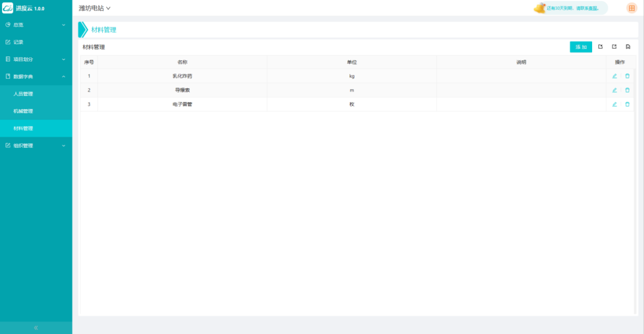Click the export arrow icon in table toolbar
Viewport: 644px width, 334px height.
click(614, 47)
